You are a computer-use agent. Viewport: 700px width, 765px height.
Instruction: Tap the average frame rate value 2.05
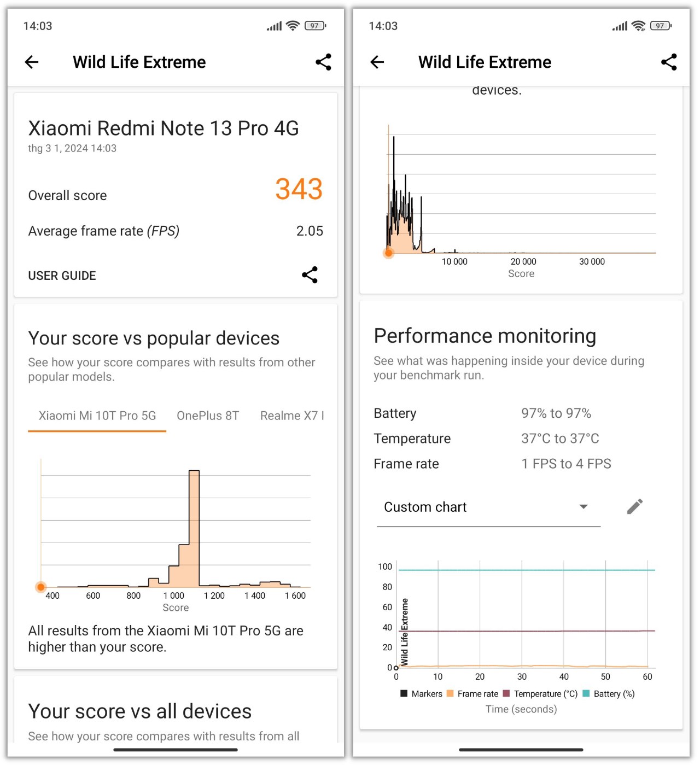click(x=310, y=231)
